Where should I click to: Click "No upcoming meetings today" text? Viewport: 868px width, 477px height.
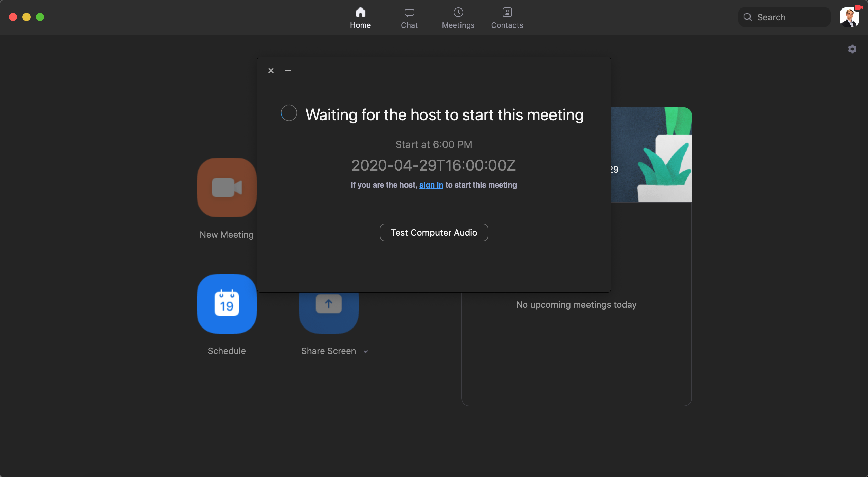tap(576, 305)
